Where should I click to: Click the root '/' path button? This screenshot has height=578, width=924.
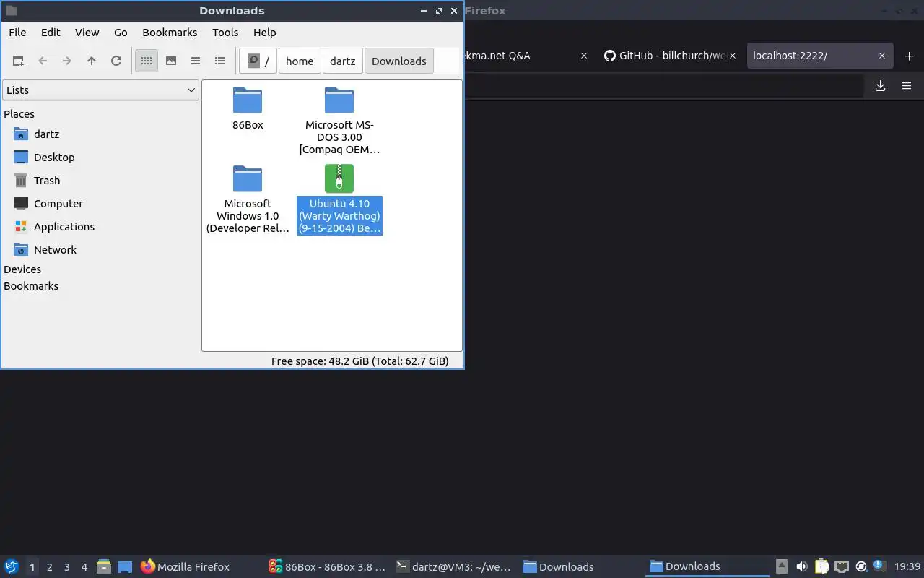[258, 61]
